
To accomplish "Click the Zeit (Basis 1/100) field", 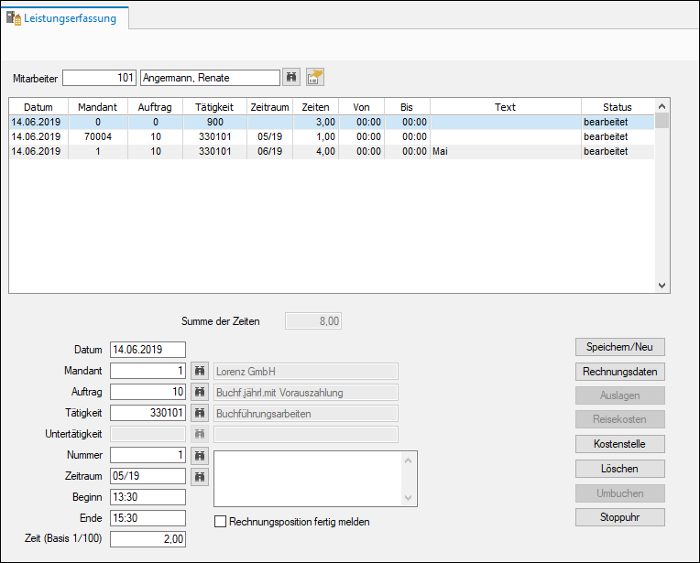I will pyautogui.click(x=148, y=539).
